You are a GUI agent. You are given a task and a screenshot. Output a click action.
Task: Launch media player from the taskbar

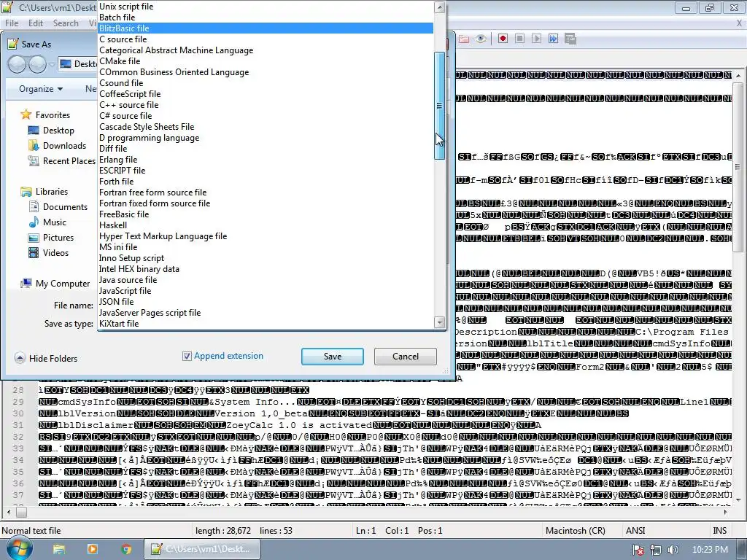click(92, 549)
